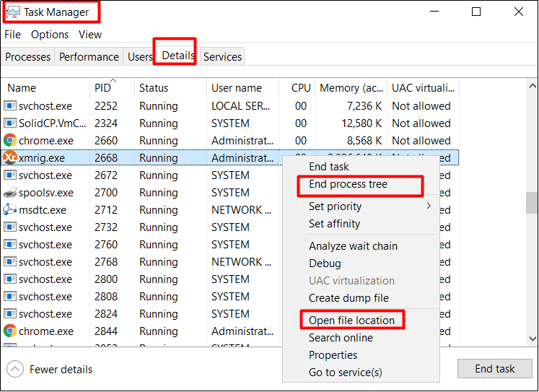The image size is (539, 392).
Task: Choose End task in the context menu
Action: (328, 167)
